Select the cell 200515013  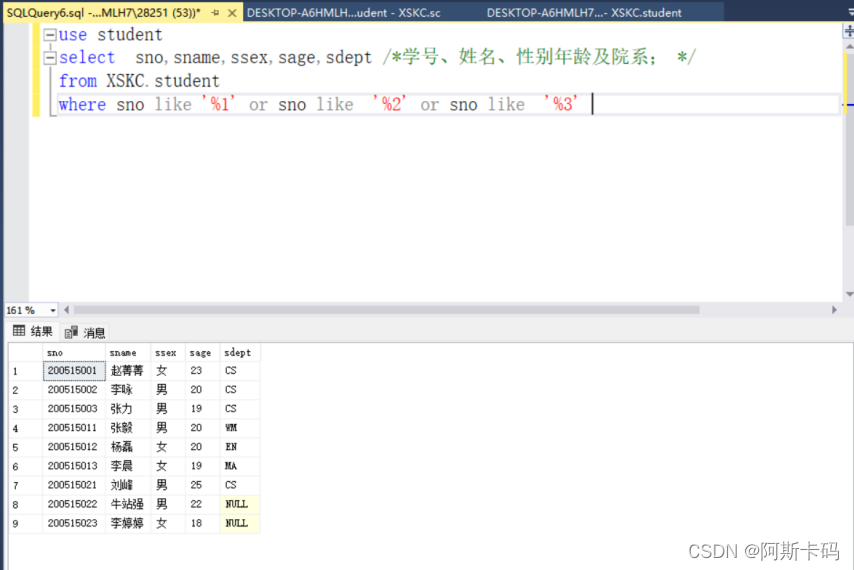[74, 466]
